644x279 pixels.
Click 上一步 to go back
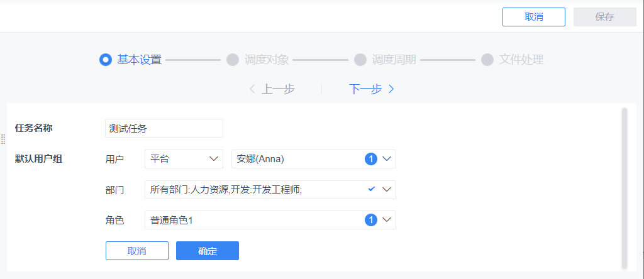(x=272, y=89)
